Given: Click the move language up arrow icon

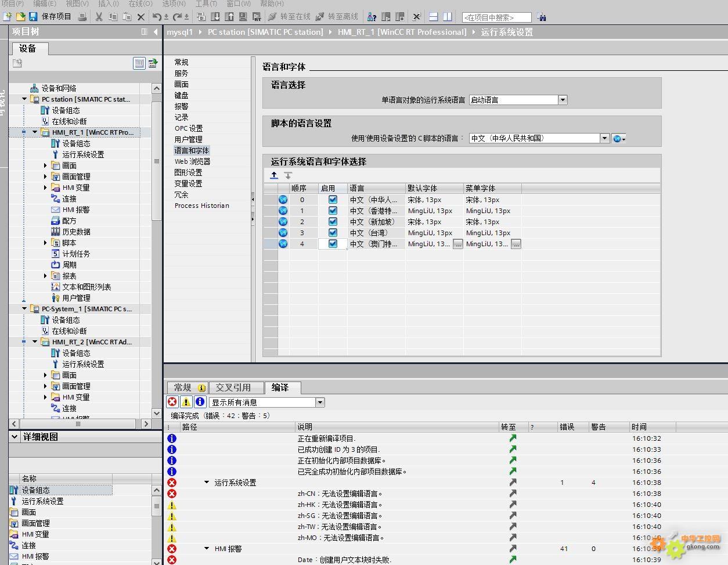Looking at the screenshot, I should tap(274, 175).
